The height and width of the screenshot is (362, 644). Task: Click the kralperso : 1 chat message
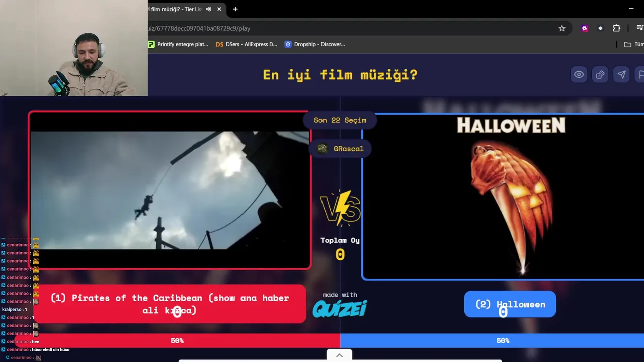15,310
